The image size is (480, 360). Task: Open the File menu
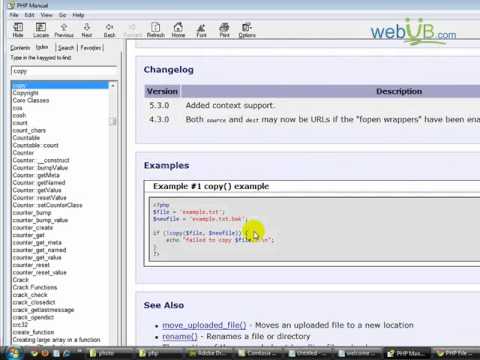(14, 15)
